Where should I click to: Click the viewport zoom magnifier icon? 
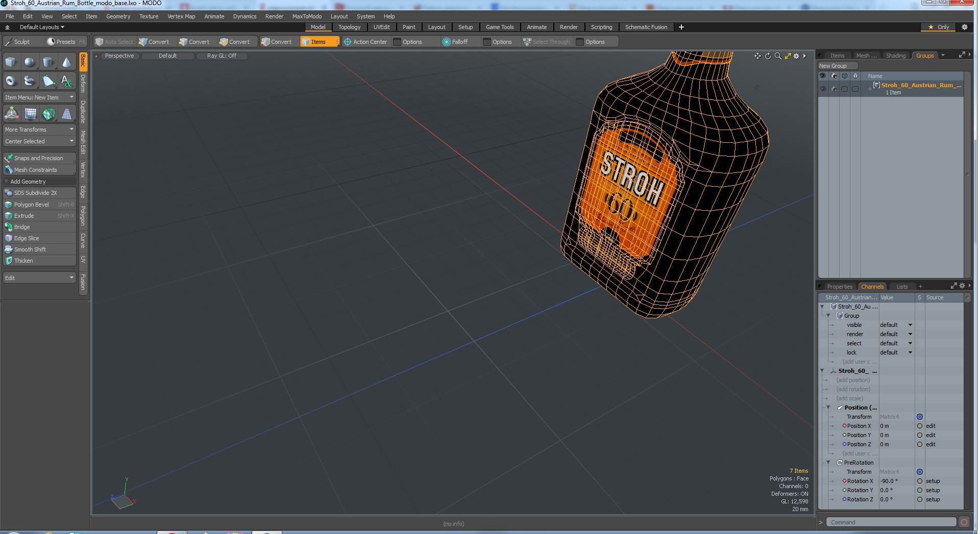[778, 56]
